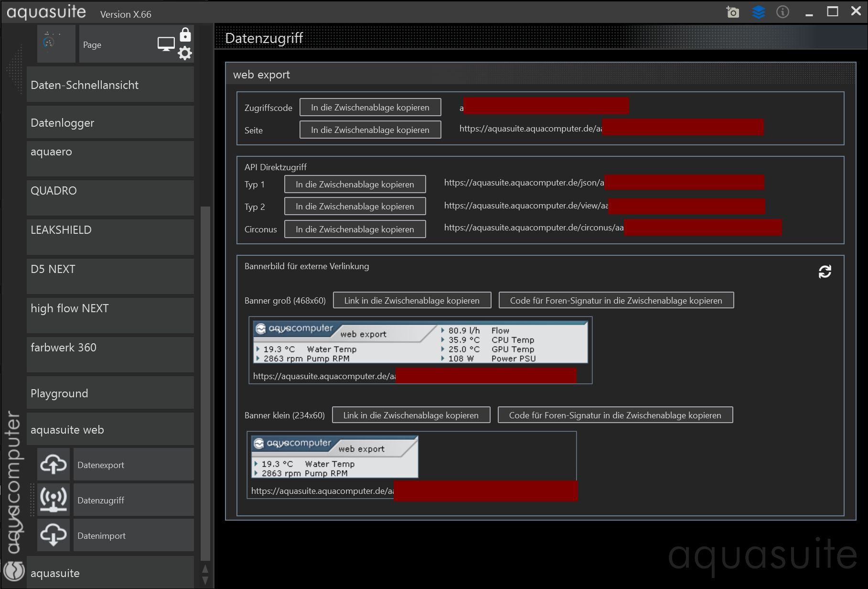Viewport: 868px width, 589px height.
Task: Click the lock icon on the Page item
Action: pyautogui.click(x=185, y=35)
